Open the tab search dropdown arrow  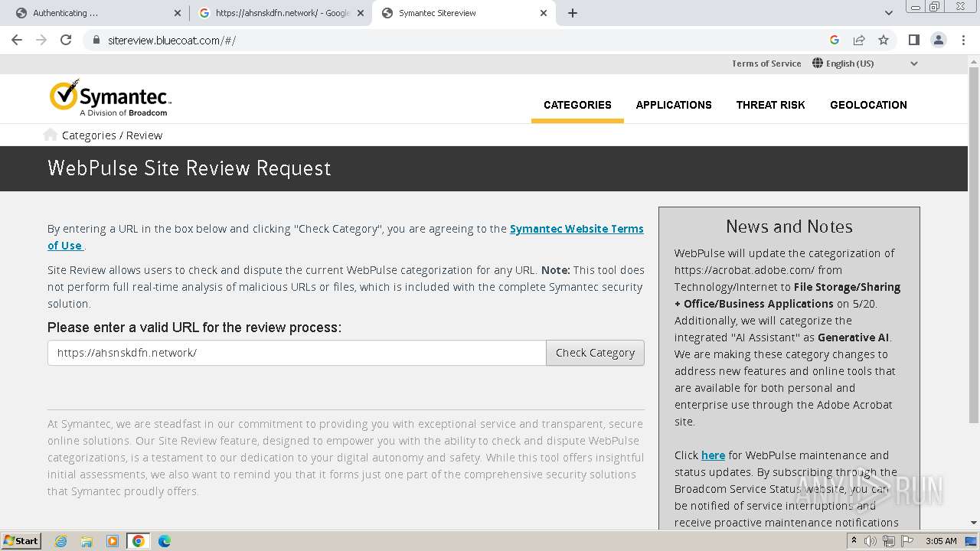pyautogui.click(x=888, y=13)
